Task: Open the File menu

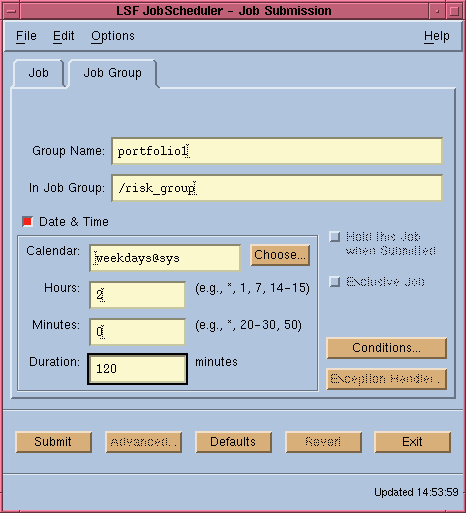Action: coord(26,36)
